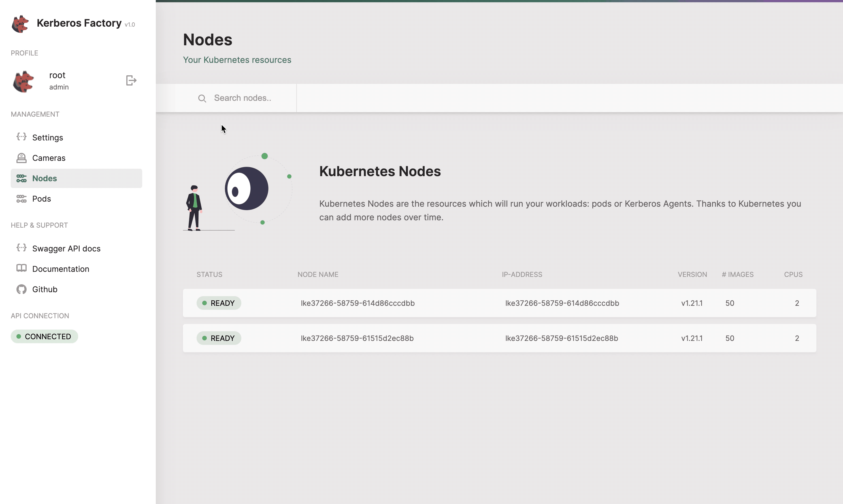The width and height of the screenshot is (843, 504).
Task: Select the Nodes icon in the sidebar
Action: pyautogui.click(x=22, y=178)
